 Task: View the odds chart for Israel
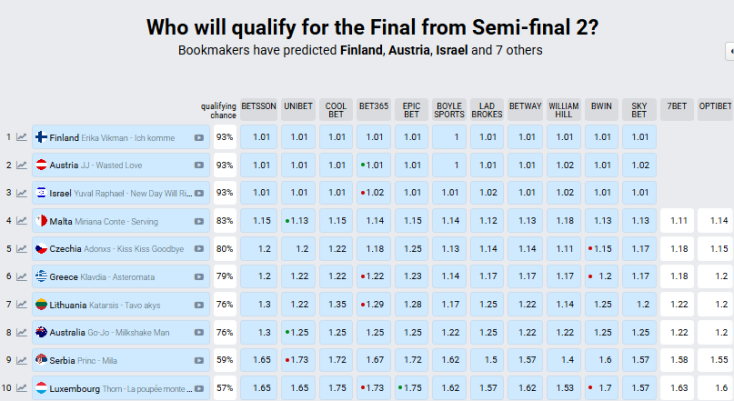[x=21, y=193]
